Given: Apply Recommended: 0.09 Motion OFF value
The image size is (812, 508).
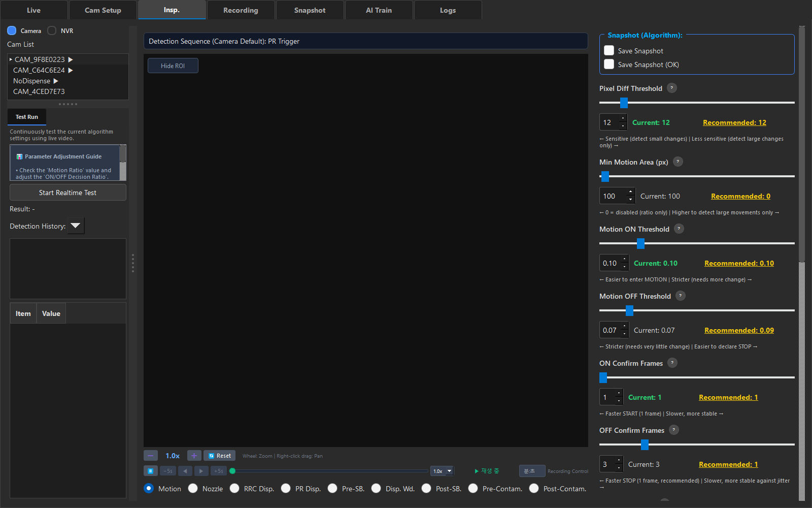Looking at the screenshot, I should click(739, 330).
